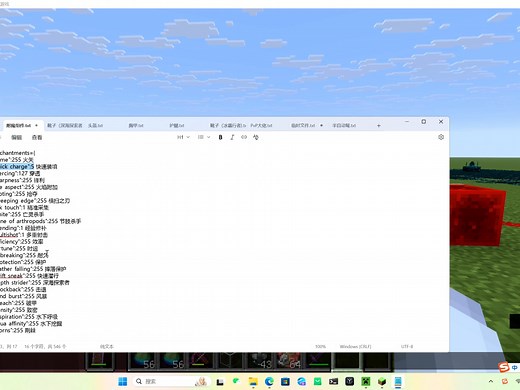Open File Explorer from taskbar
Screen dimensions: 520x390
click(x=253, y=381)
